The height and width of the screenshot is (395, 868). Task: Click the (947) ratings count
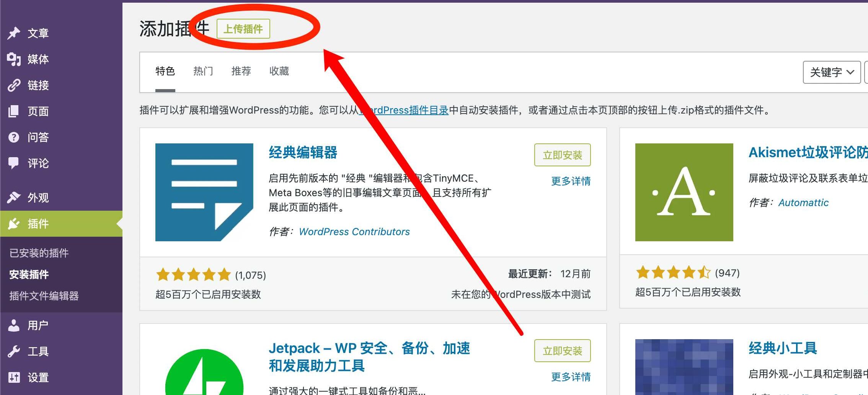click(727, 273)
